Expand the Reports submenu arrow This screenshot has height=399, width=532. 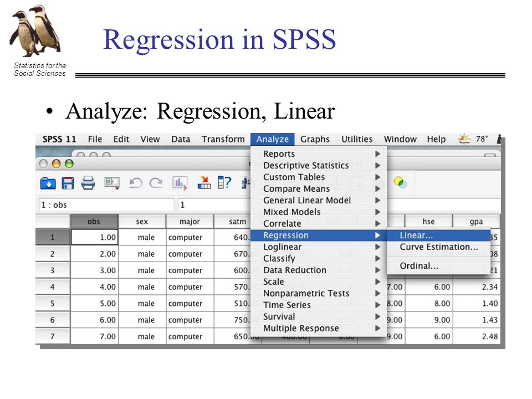point(377,154)
